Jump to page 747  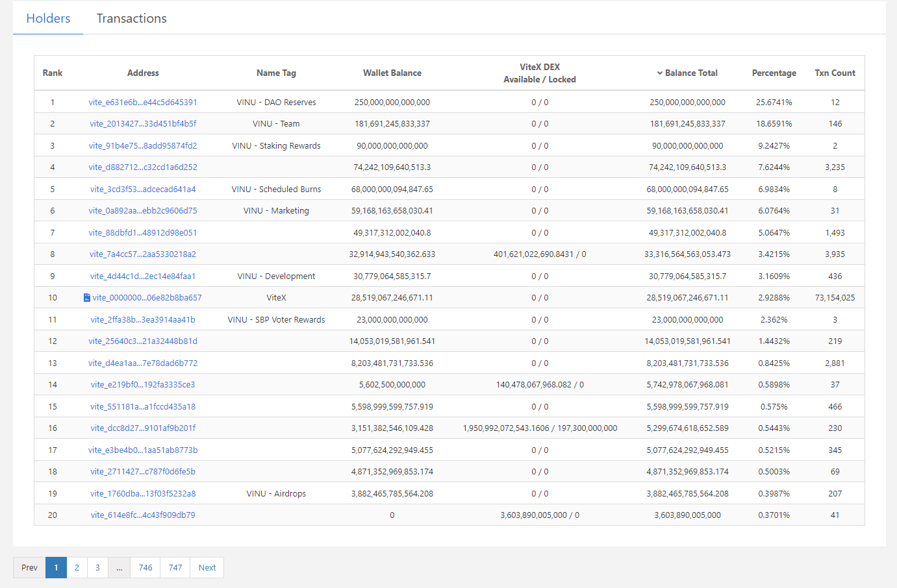pos(175,568)
